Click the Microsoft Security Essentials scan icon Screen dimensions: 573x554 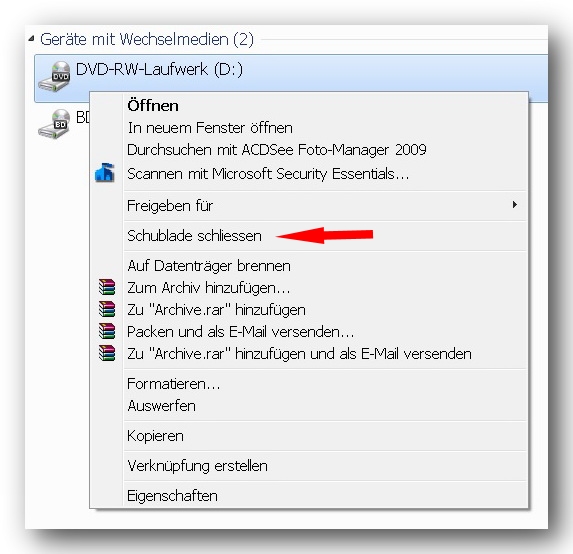tap(105, 173)
